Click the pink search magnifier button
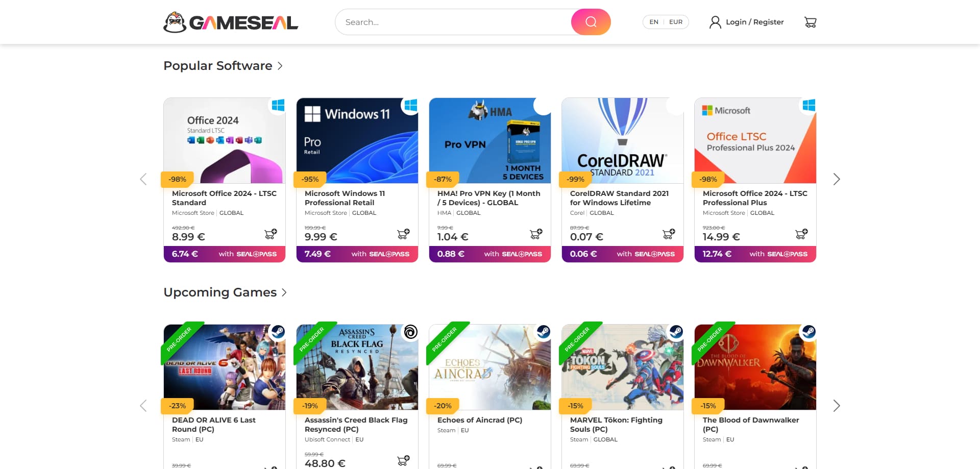Image resolution: width=980 pixels, height=469 pixels. pyautogui.click(x=591, y=22)
